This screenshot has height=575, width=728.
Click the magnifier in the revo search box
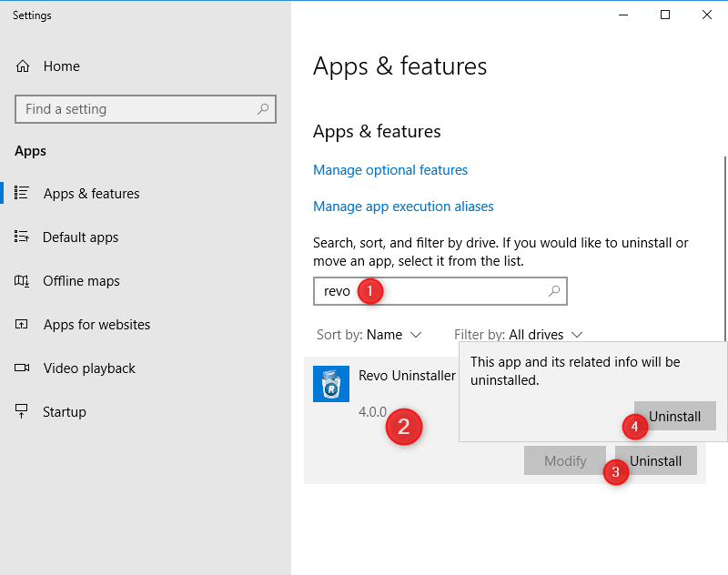[x=554, y=291]
